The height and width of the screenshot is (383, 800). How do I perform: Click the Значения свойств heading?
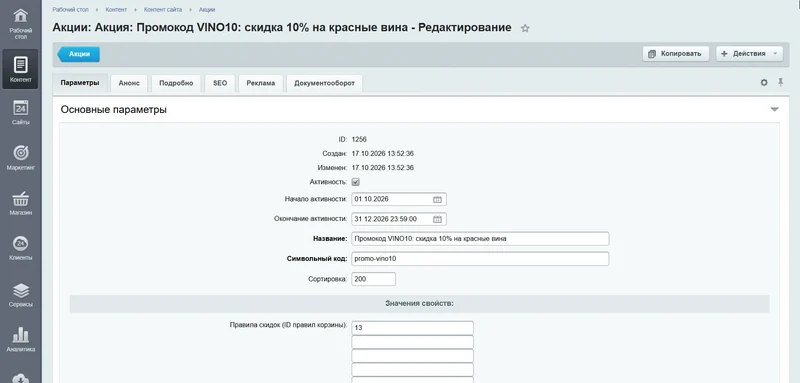coord(419,303)
